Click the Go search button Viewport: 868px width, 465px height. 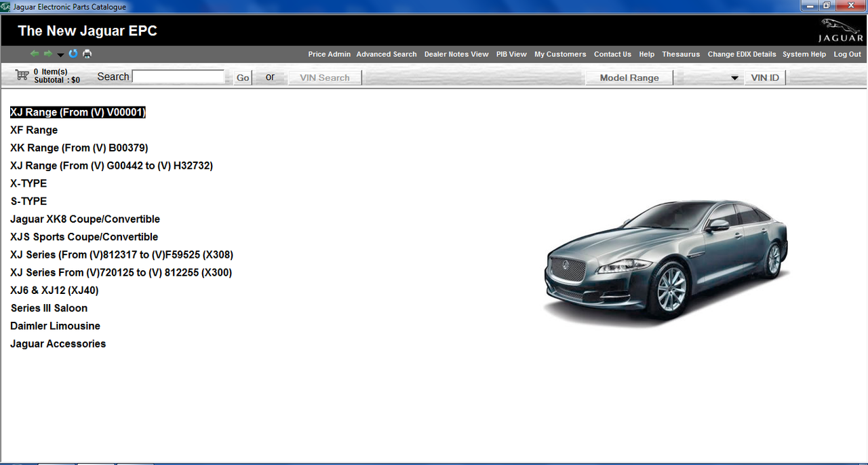[x=243, y=77]
